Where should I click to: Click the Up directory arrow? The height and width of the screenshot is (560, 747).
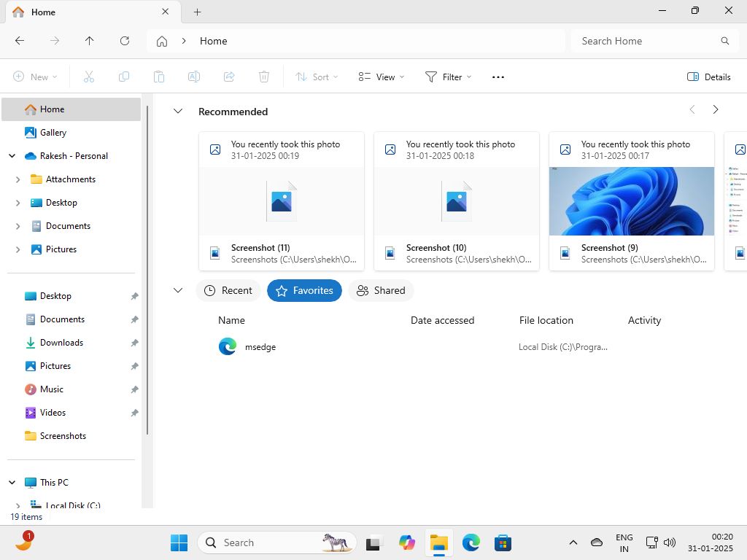89,41
